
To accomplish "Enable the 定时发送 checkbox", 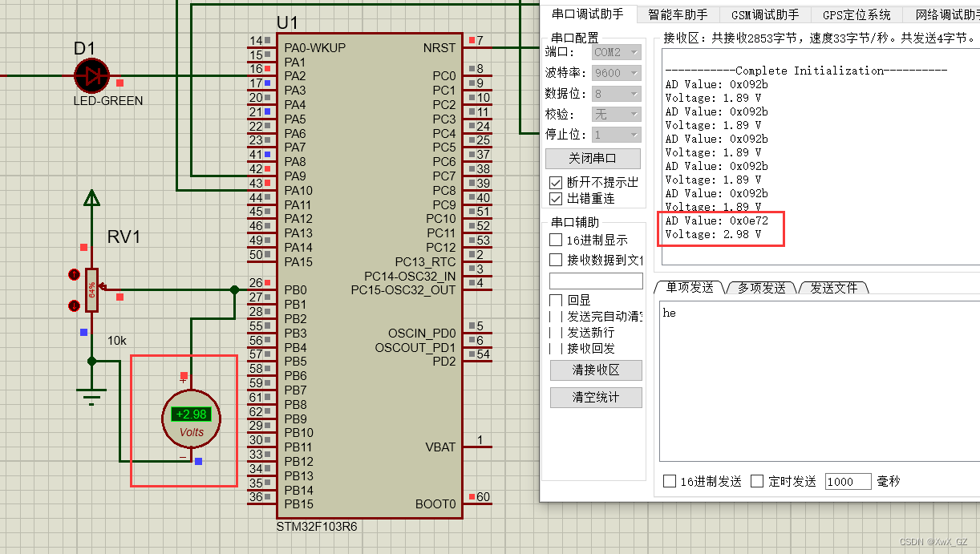I will pyautogui.click(x=755, y=481).
